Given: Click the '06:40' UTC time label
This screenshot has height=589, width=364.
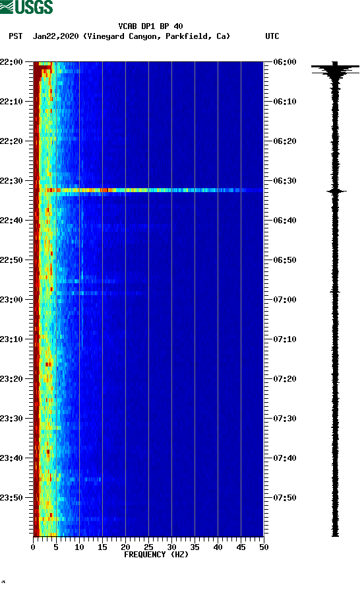Looking at the screenshot, I should coord(285,220).
